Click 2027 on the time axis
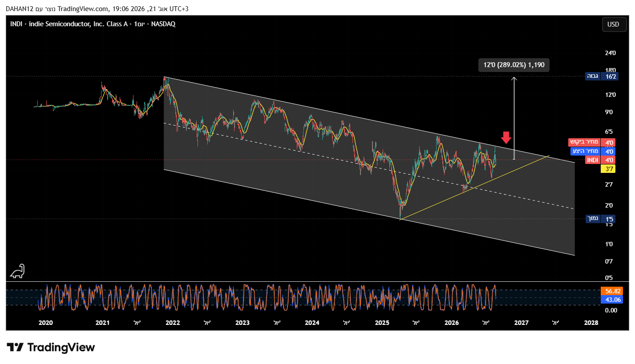635x364 pixels. click(x=521, y=323)
